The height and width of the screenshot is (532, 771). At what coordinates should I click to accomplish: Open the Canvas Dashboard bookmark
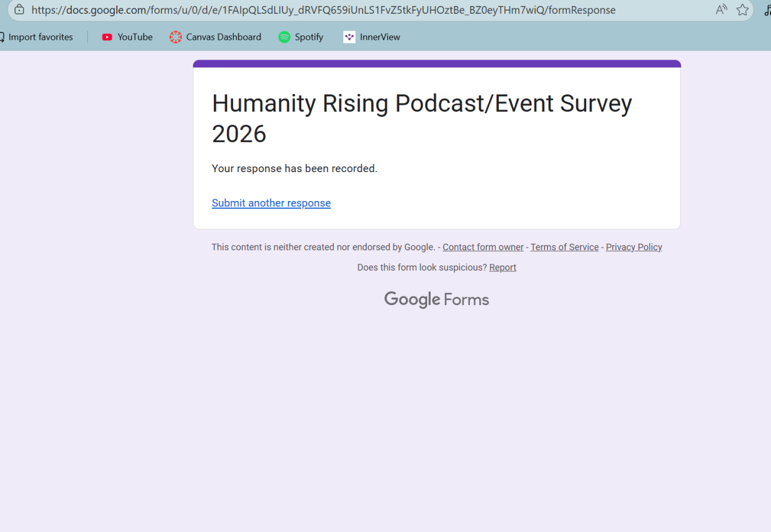pyautogui.click(x=216, y=37)
